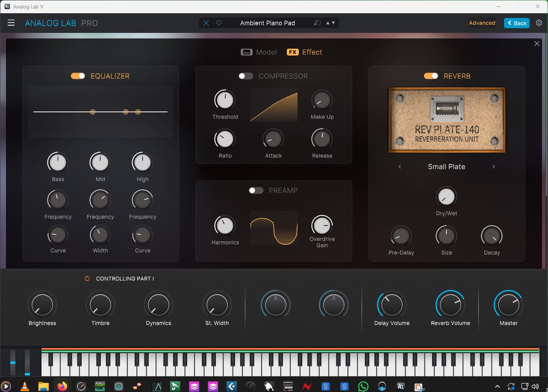Launch WhatsApp from the taskbar
The image size is (548, 392).
(363, 386)
